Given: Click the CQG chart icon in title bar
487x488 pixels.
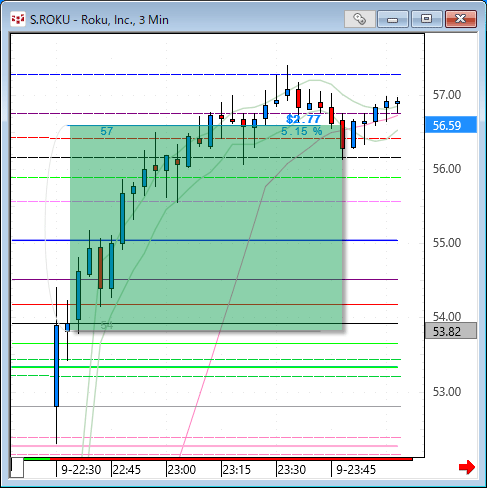Looking at the screenshot, I should 18,19.
